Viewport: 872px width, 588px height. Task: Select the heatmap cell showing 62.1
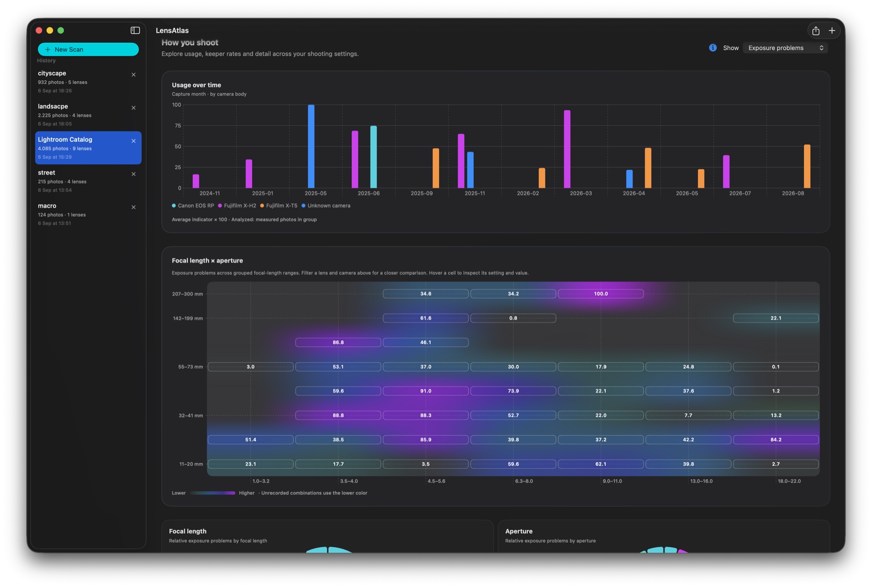(600, 464)
